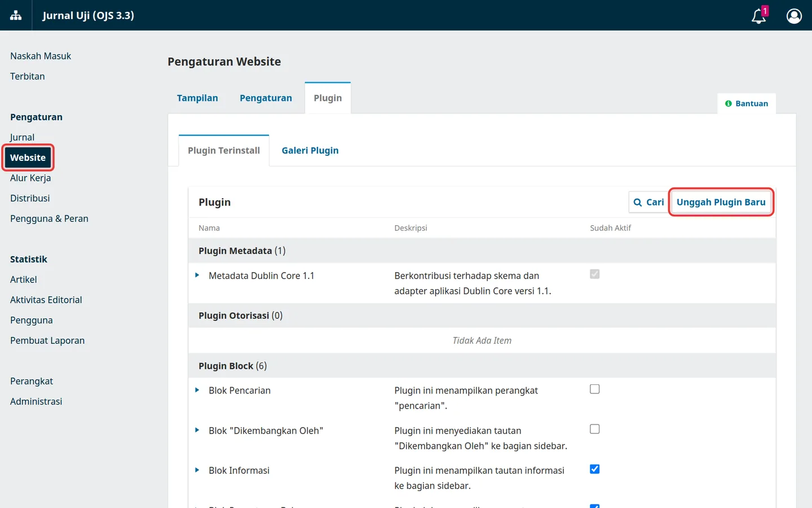Open the notifications bell icon
Screen dimensions: 812x508
click(759, 16)
